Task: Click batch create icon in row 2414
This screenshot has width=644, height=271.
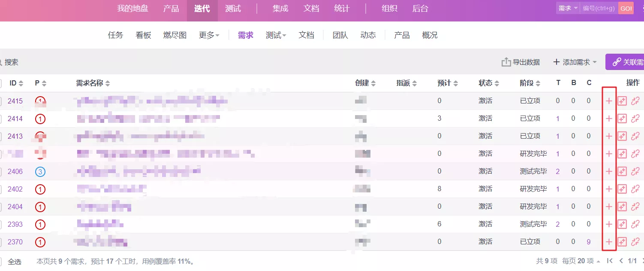Action: tap(622, 119)
